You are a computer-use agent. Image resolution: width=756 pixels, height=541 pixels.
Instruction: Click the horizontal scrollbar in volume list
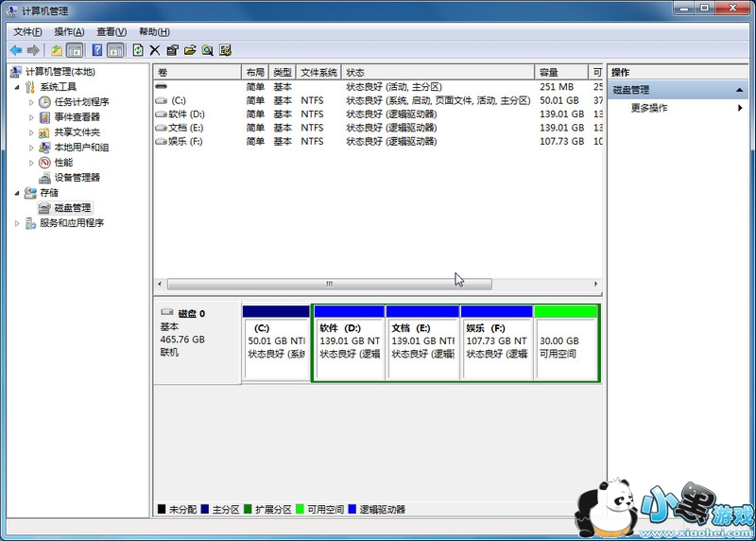click(x=329, y=284)
